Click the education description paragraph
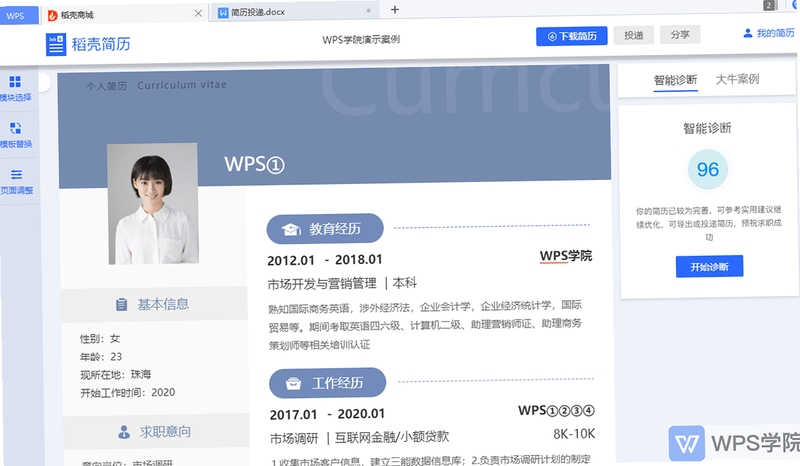800x466 pixels. click(425, 325)
